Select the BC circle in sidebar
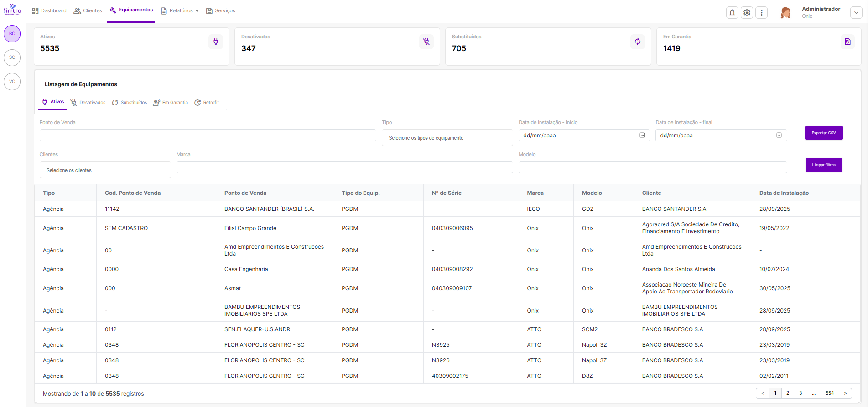 [12, 34]
